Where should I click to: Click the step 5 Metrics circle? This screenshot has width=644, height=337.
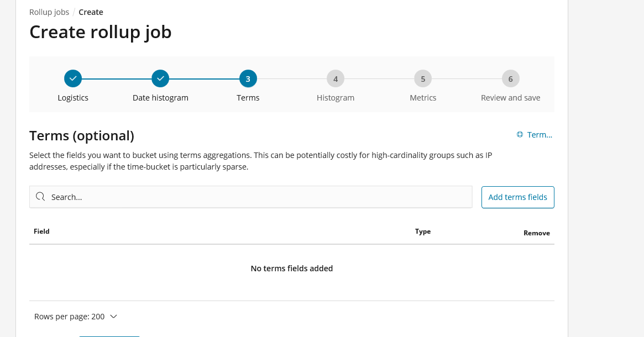(423, 78)
